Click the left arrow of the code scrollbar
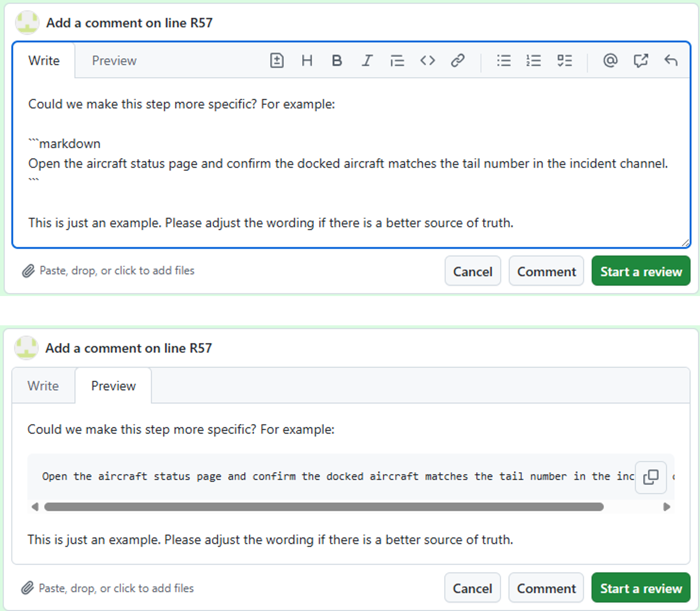The height and width of the screenshot is (611, 700). coord(35,507)
